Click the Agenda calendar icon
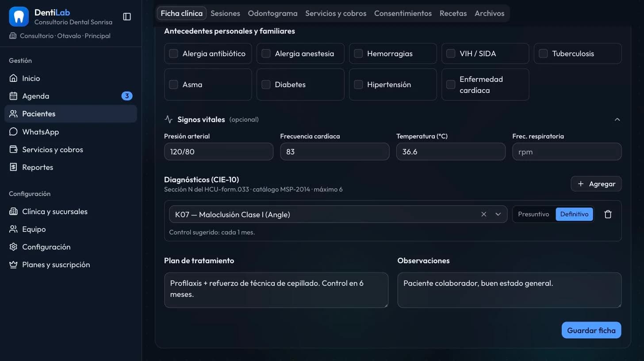This screenshot has width=644, height=361. click(x=14, y=96)
